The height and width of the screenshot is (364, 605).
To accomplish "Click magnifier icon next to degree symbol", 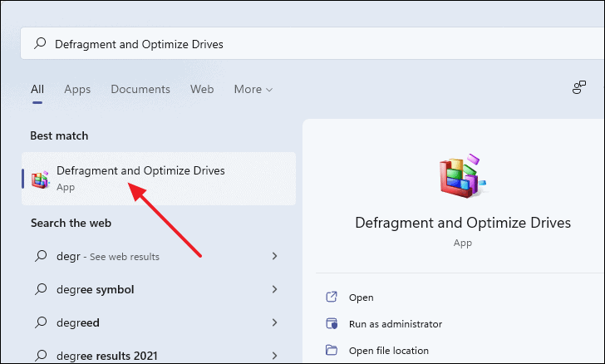I will pyautogui.click(x=41, y=289).
